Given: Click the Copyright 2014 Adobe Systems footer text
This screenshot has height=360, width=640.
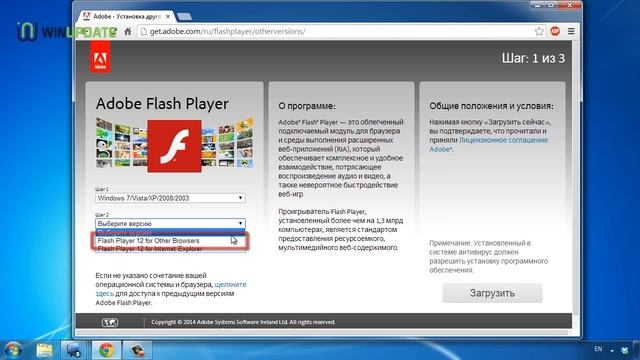Looking at the screenshot, I should [243, 322].
